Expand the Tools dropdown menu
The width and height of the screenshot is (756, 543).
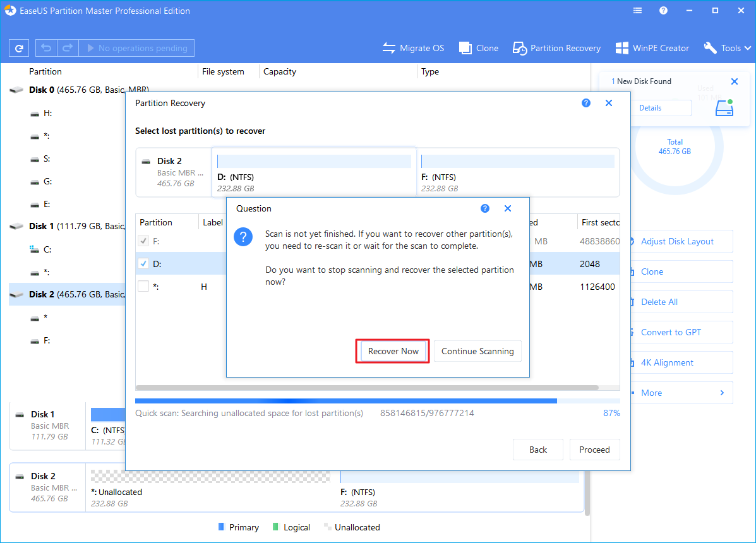(728, 48)
